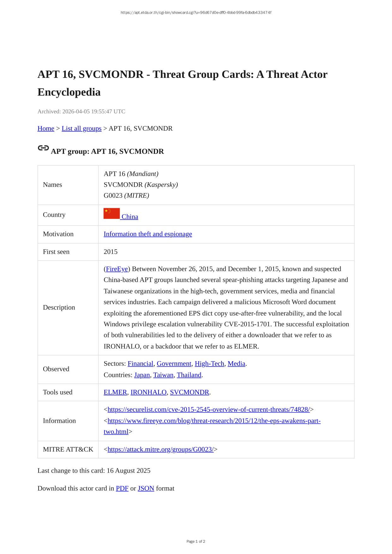Click the Taiwan country link
The width and height of the screenshot is (392, 554).
tap(163, 375)
